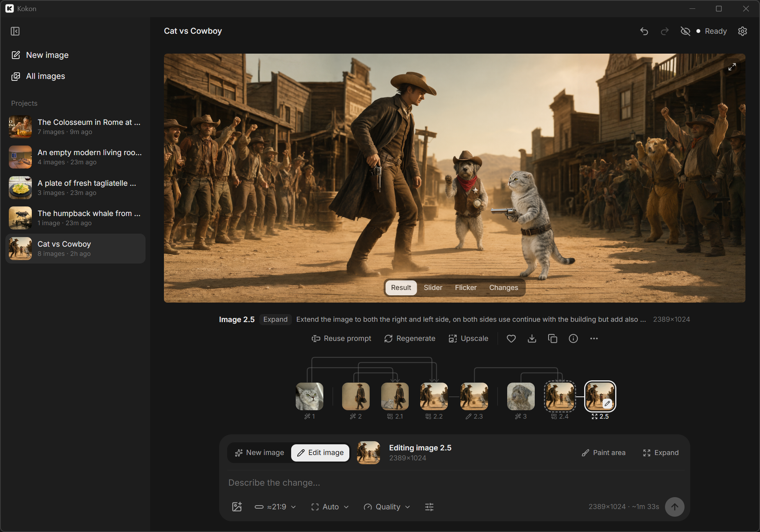Click the Describe the change input
Viewport: 760px width, 532px height.
coord(454,483)
